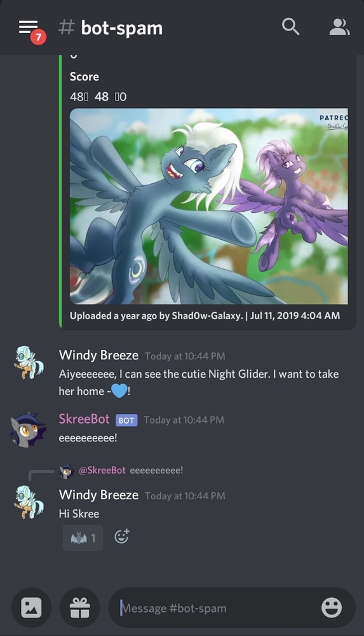This screenshot has width=364, height=636.
Task: Open the emoji picker smiley icon
Action: click(x=332, y=607)
